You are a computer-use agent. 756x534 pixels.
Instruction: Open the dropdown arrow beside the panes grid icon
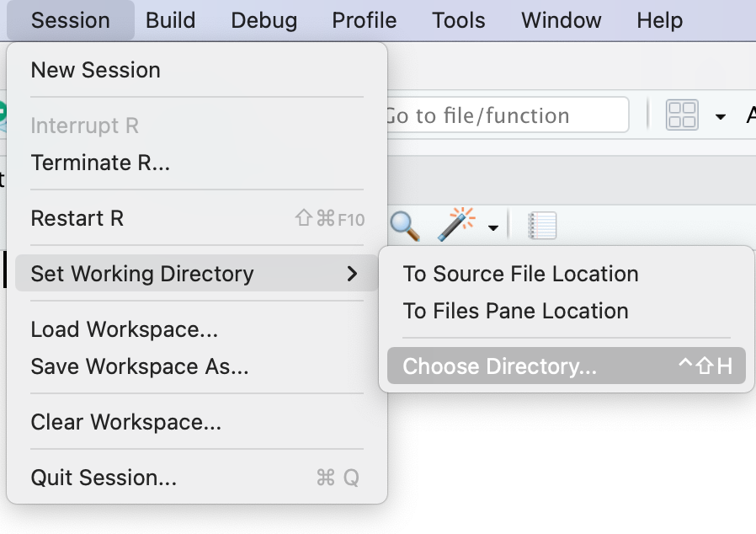click(720, 116)
